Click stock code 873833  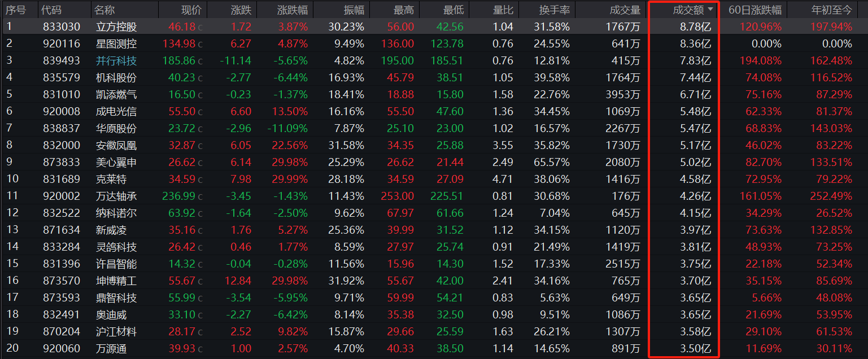[62, 162]
